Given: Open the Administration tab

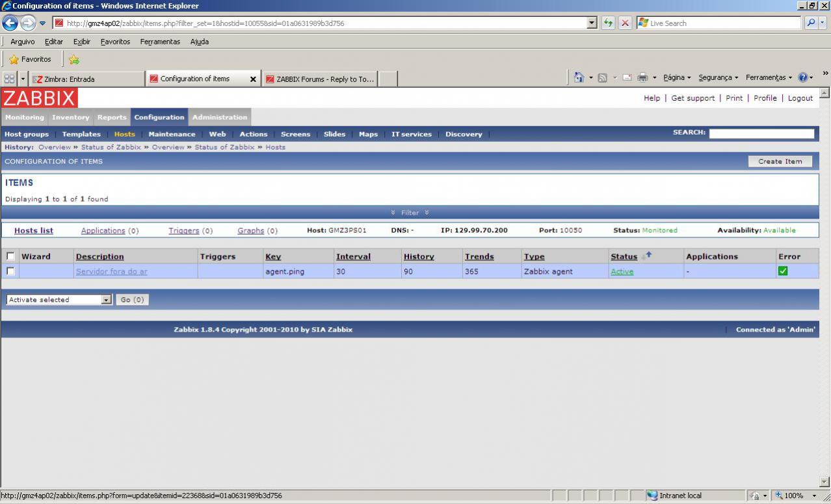Looking at the screenshot, I should tap(220, 118).
